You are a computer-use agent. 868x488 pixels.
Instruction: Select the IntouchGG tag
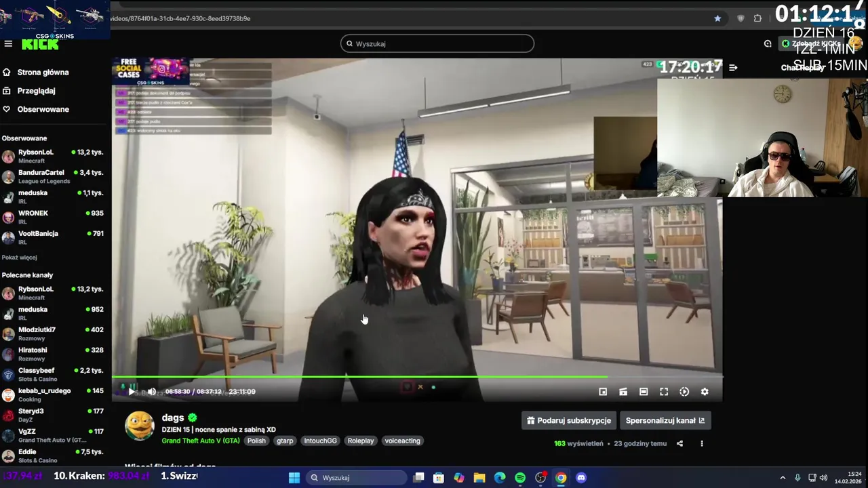[x=320, y=441]
